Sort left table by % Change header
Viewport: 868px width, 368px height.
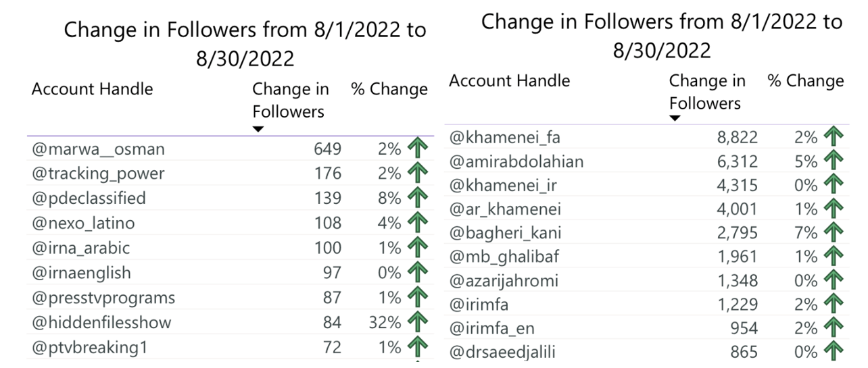(389, 89)
